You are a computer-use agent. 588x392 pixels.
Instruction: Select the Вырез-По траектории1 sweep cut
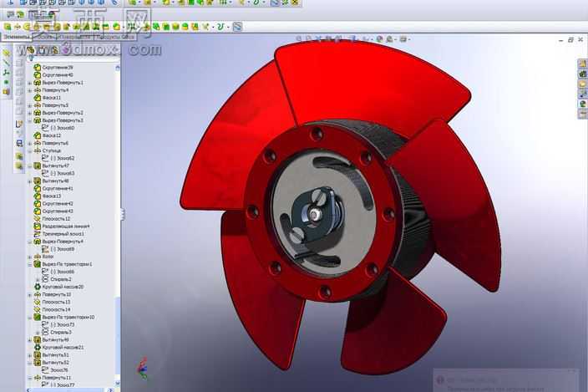(63, 264)
